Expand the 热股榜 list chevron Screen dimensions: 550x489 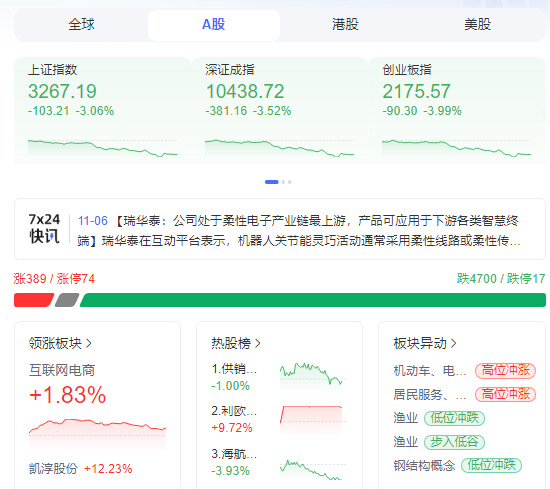(258, 343)
